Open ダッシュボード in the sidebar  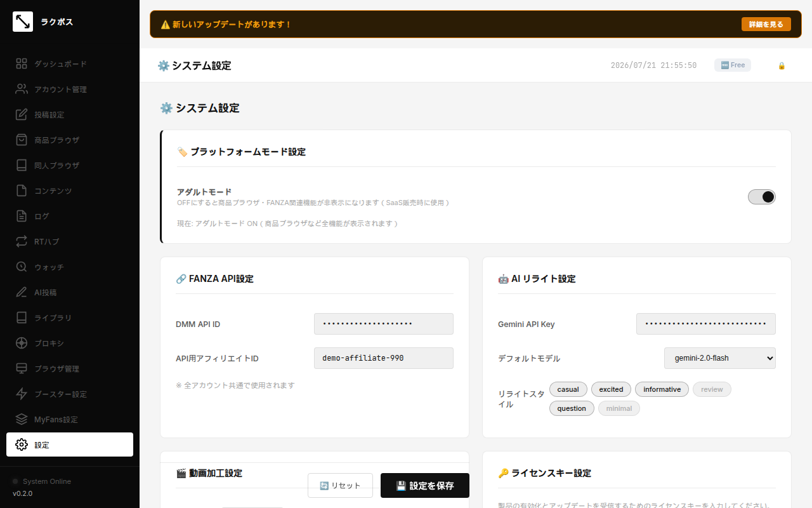[70, 63]
